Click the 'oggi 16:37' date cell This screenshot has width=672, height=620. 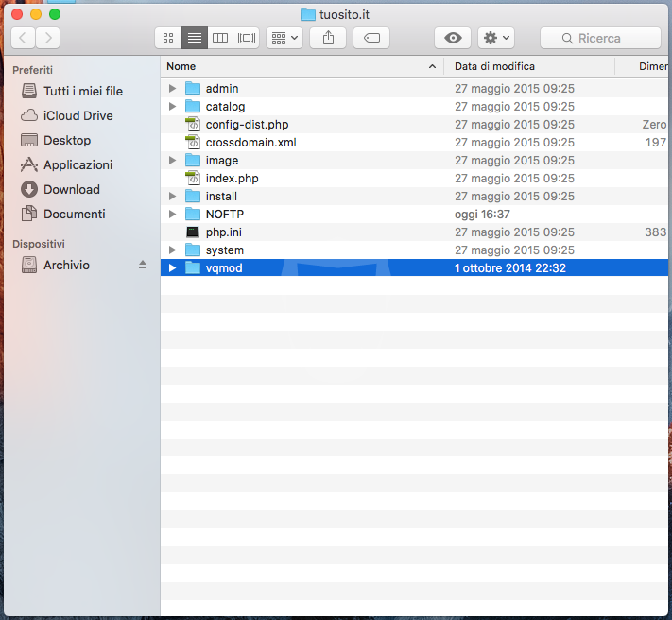pyautogui.click(x=483, y=215)
